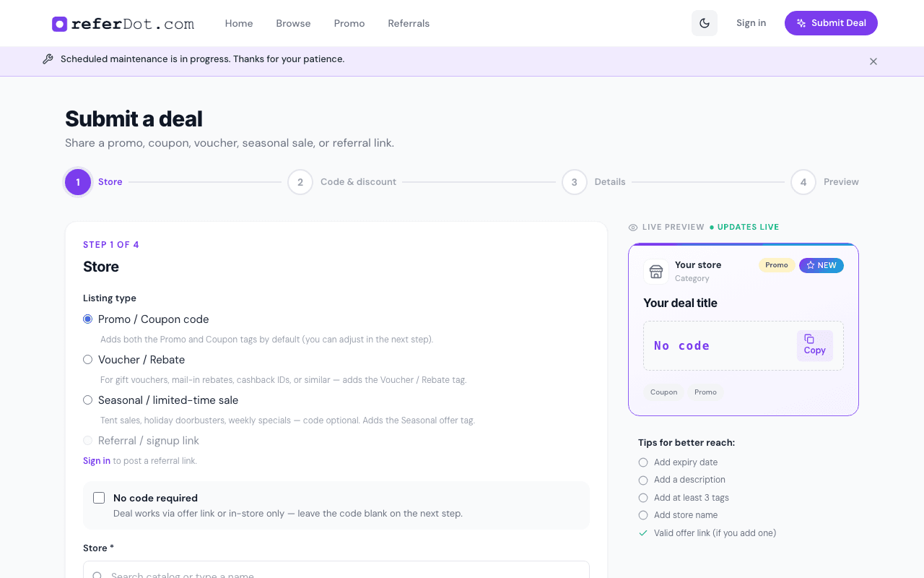Open the Promo nav link
Screen dimensions: 924x578
(349, 23)
